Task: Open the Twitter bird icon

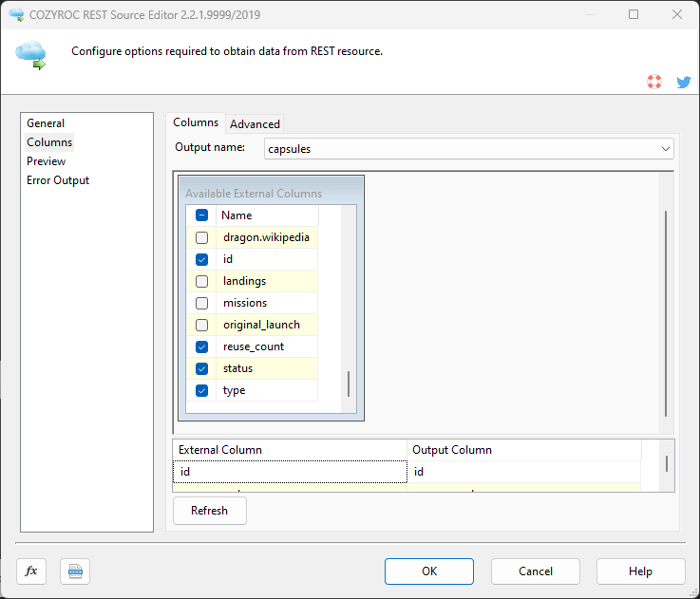Action: click(684, 82)
